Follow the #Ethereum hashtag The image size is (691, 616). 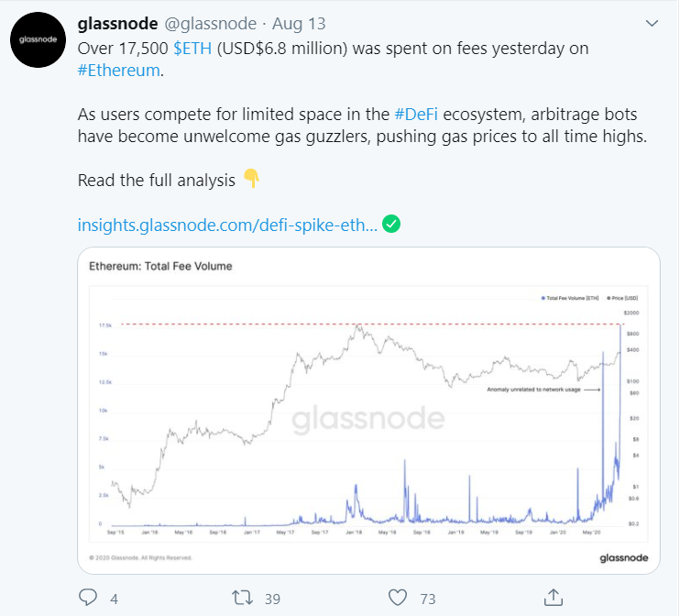pos(118,70)
